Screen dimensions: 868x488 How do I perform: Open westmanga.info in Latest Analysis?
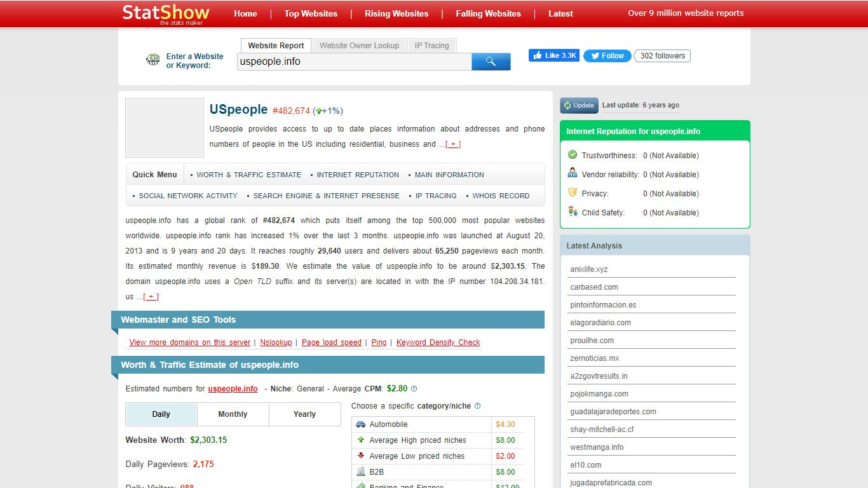597,447
